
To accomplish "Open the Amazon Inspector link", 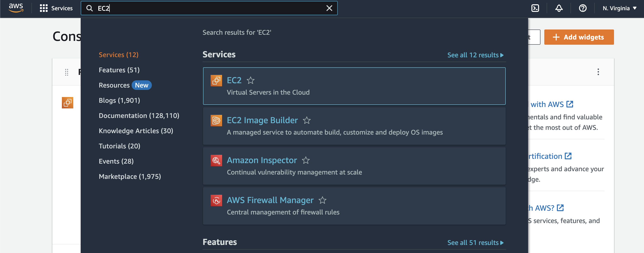I will 262,160.
